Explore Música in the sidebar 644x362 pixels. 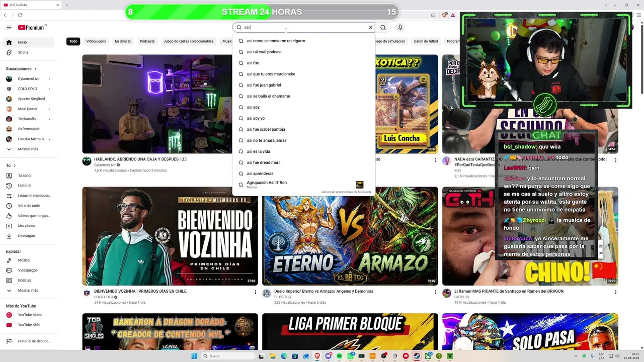pos(29,260)
